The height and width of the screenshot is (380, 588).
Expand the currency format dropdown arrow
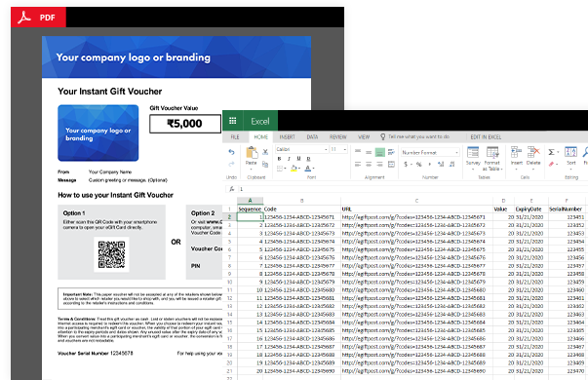tap(411, 165)
